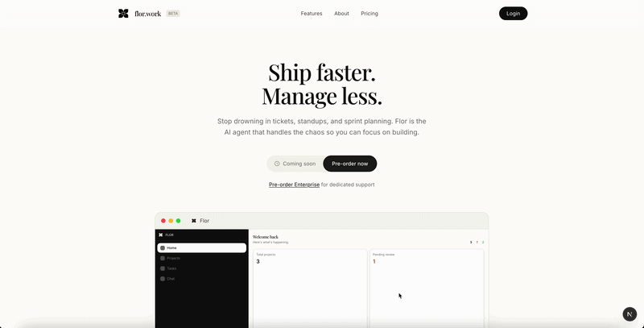
Task: Follow the Pre-order Enterprise link
Action: (294, 185)
